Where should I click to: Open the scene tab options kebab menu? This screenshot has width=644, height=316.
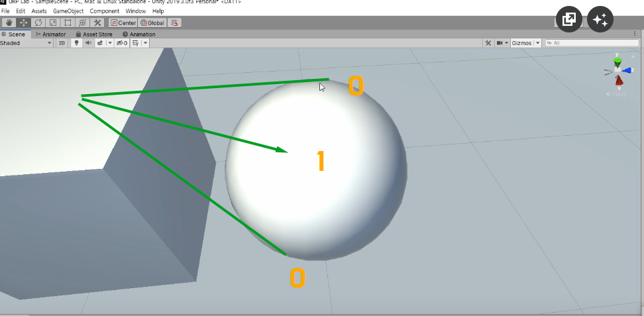coord(635,34)
